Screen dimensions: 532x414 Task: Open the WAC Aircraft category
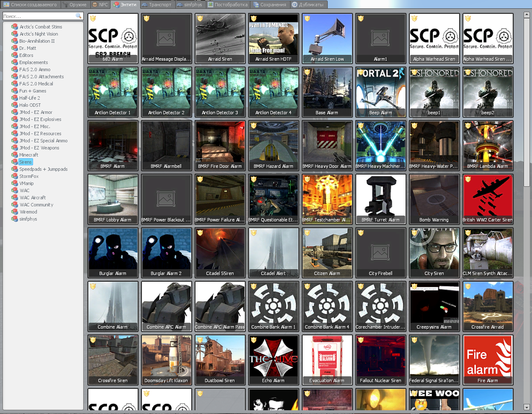[x=33, y=198]
